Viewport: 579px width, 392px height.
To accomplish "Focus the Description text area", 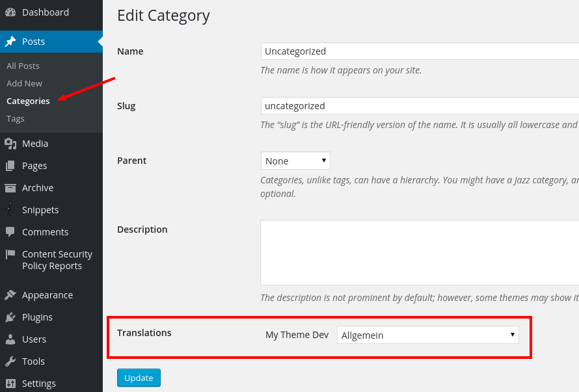I will (x=419, y=252).
